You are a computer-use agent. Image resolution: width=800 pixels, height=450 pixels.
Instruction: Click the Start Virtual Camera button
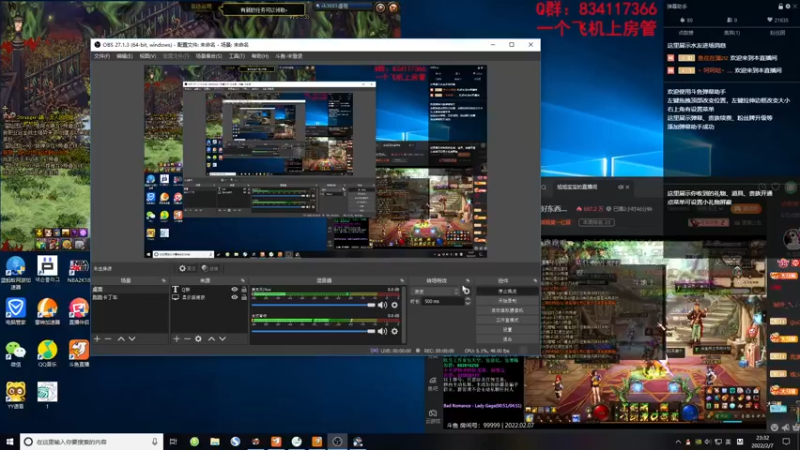click(x=507, y=310)
